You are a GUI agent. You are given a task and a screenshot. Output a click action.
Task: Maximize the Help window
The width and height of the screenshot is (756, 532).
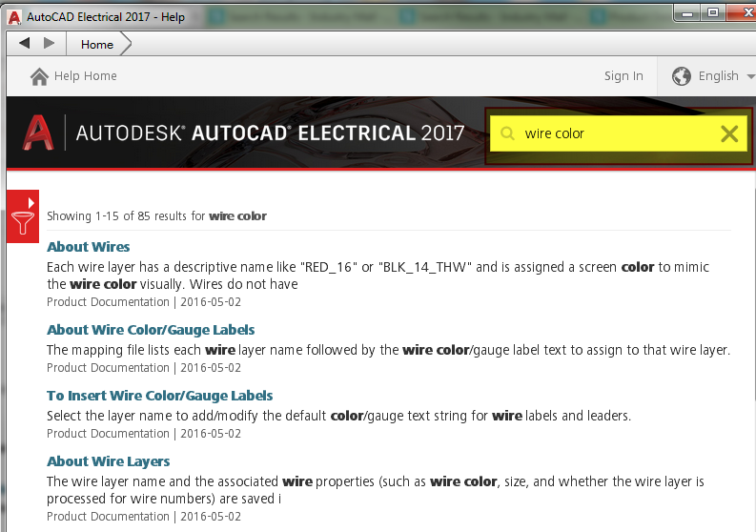[712, 13]
